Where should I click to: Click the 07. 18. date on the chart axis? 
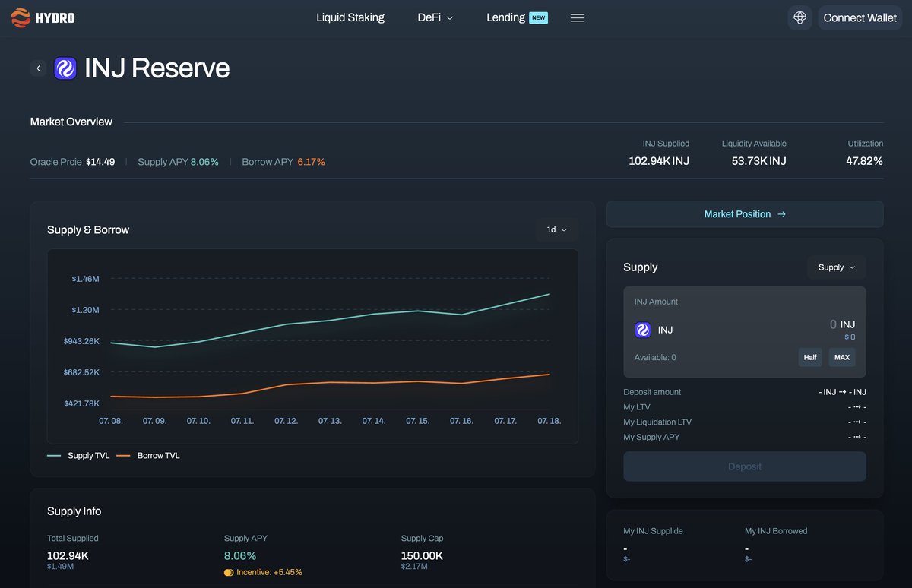[549, 421]
